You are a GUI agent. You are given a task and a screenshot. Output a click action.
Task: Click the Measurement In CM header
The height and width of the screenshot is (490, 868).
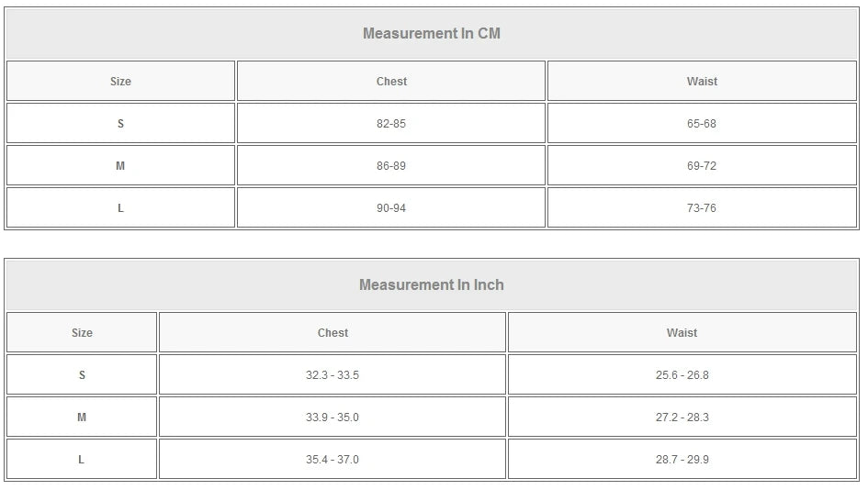pos(432,34)
